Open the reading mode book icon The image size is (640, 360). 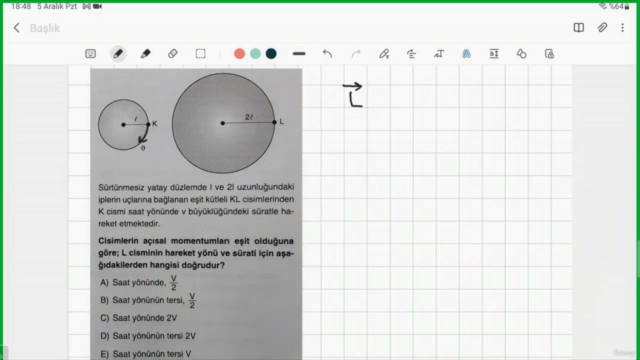pyautogui.click(x=578, y=28)
